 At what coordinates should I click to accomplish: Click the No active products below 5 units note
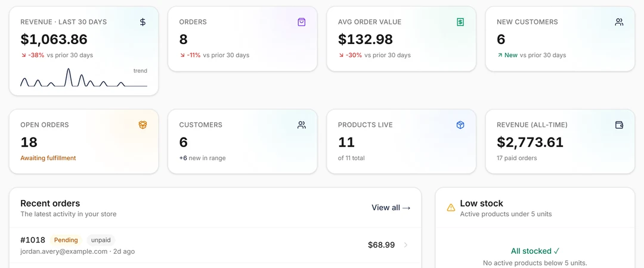pos(535,263)
